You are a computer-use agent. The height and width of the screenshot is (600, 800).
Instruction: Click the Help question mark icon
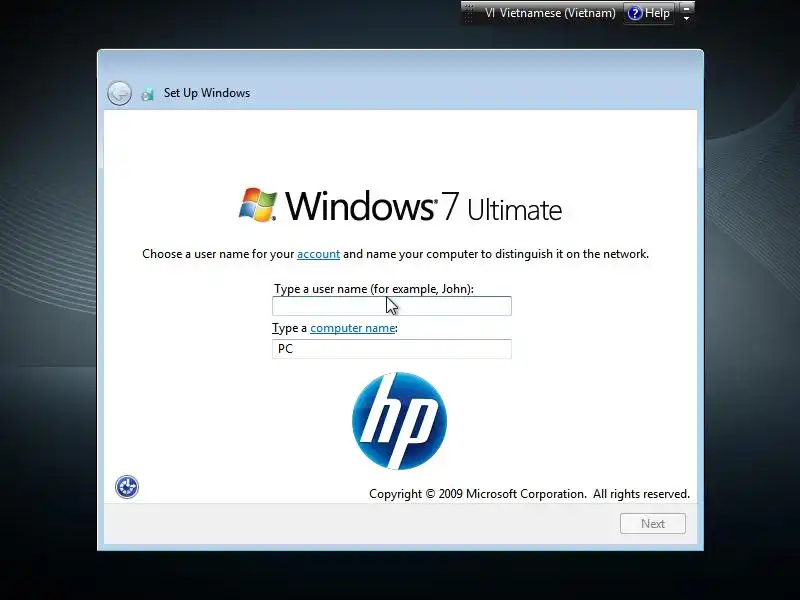634,13
